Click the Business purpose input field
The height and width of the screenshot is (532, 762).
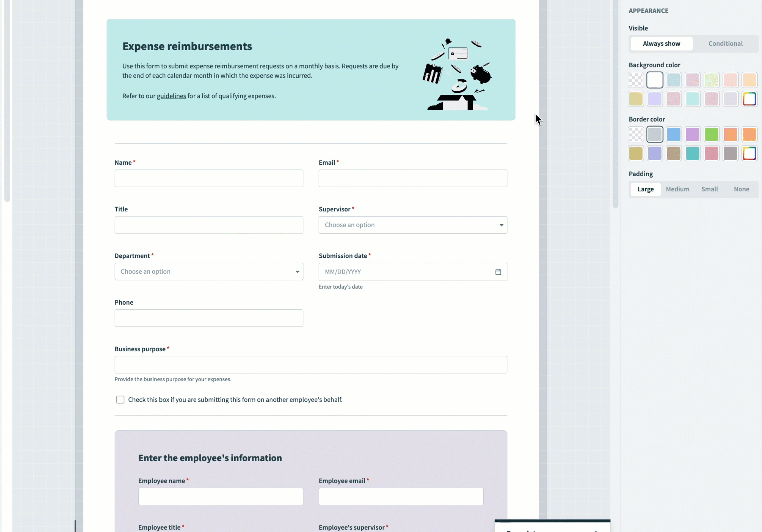pos(310,365)
